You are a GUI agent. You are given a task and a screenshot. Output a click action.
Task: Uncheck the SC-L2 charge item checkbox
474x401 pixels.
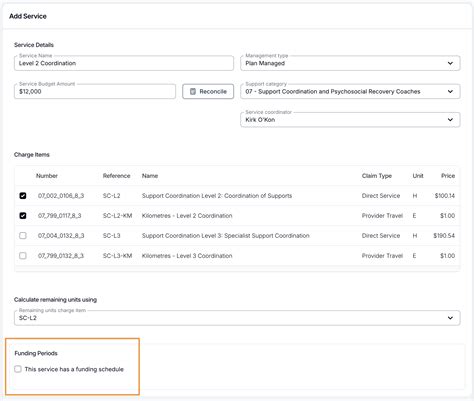pos(23,196)
